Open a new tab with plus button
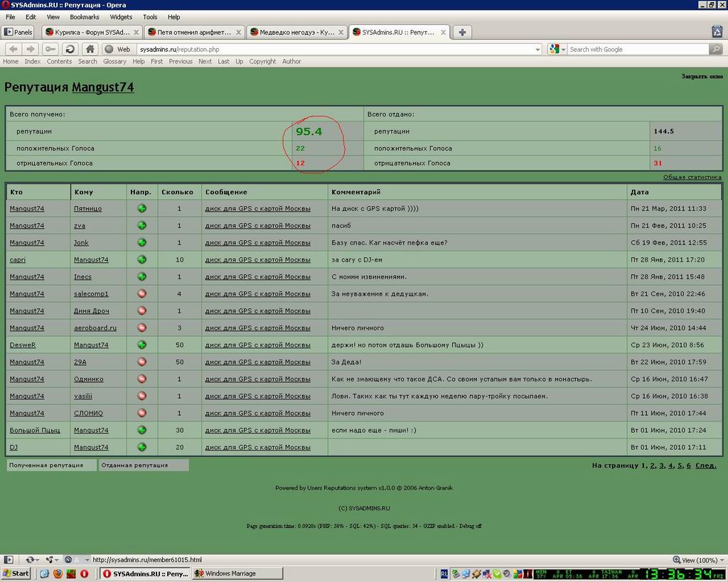 (x=462, y=32)
